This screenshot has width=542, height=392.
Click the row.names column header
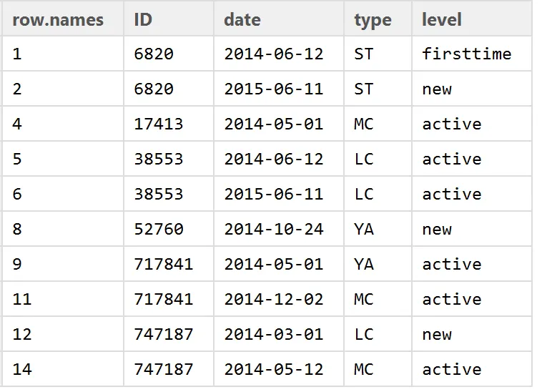pyautogui.click(x=63, y=19)
